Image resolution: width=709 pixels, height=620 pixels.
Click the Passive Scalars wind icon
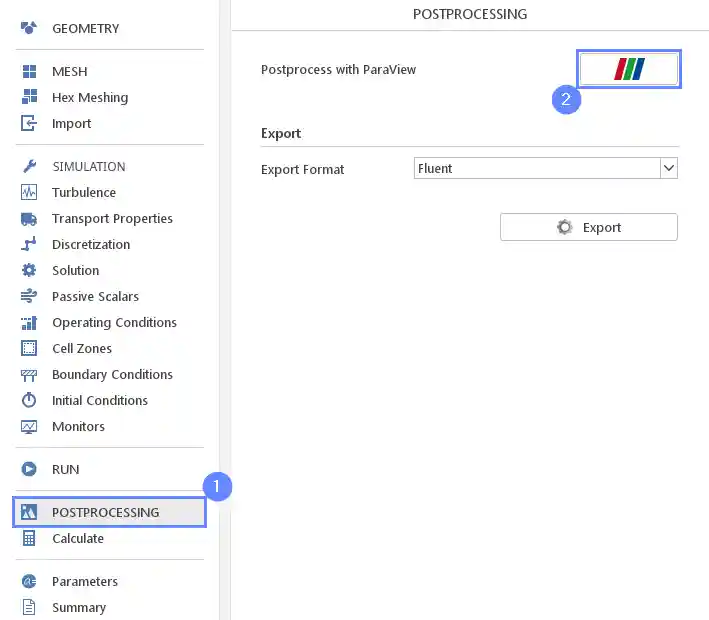coord(29,296)
